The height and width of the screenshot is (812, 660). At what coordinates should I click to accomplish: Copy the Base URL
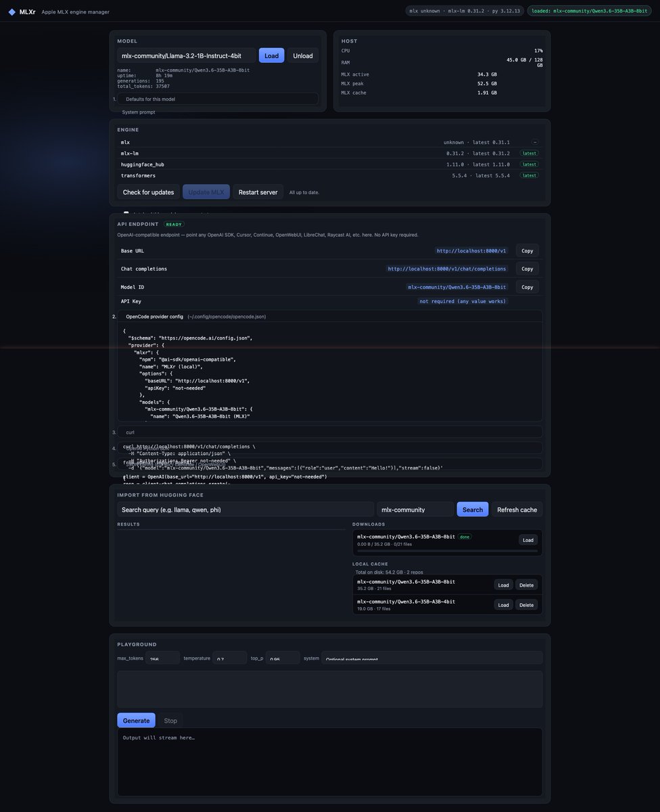527,250
